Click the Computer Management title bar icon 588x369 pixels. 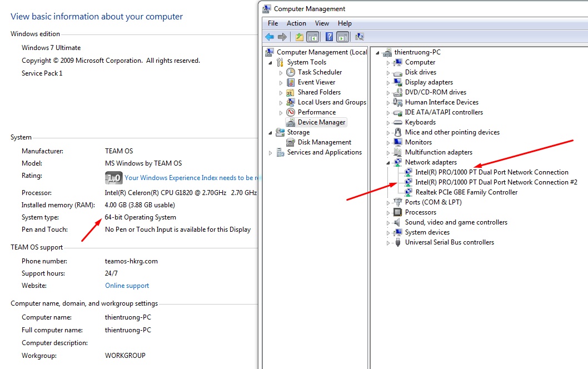pos(267,9)
